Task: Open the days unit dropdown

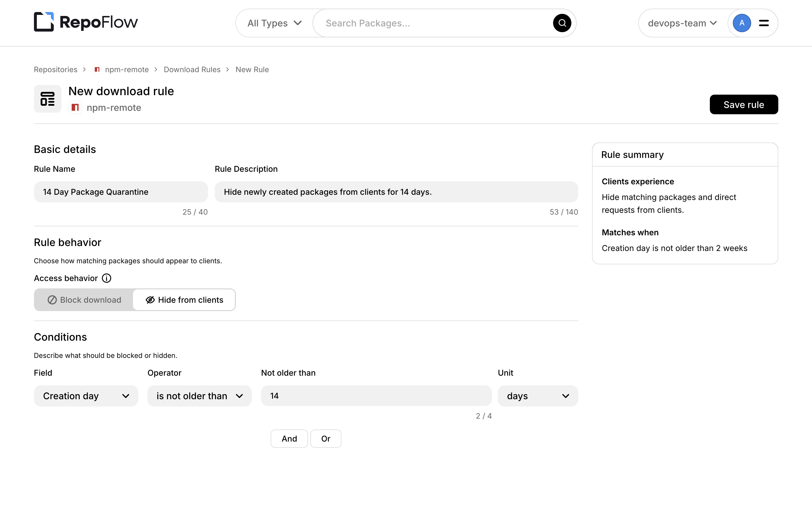Action: (x=538, y=396)
